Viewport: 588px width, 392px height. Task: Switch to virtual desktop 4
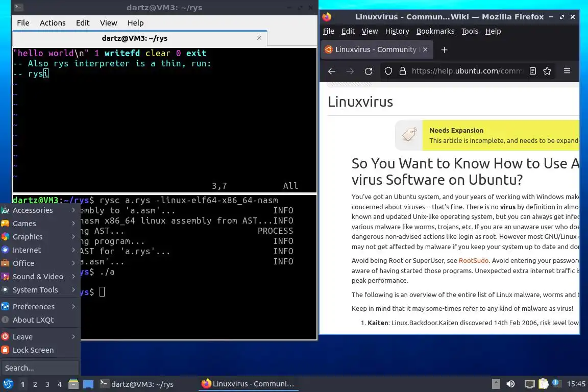coord(59,384)
